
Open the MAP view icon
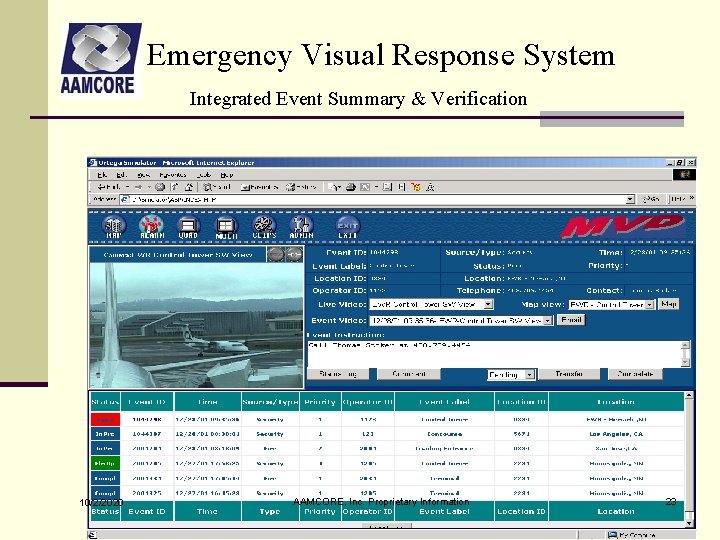pyautogui.click(x=113, y=227)
